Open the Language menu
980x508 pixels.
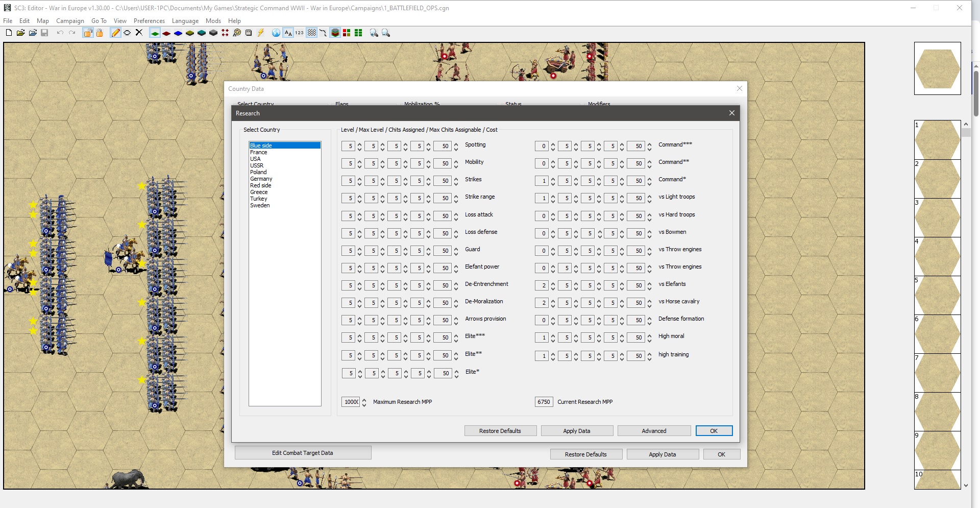pos(185,21)
